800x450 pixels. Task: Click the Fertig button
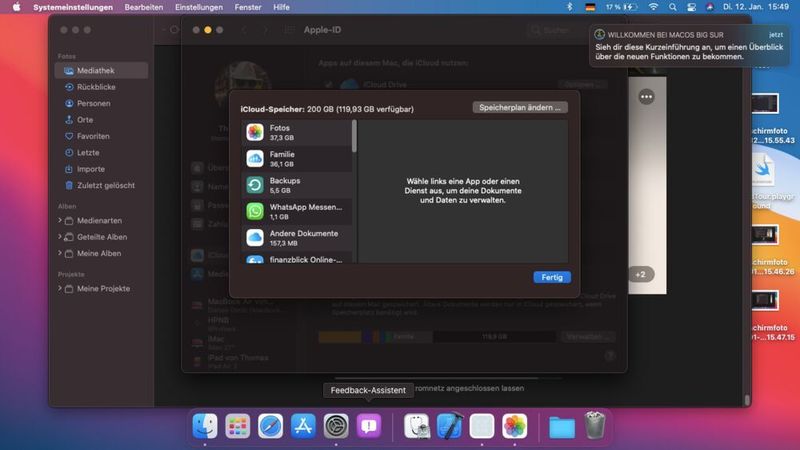pyautogui.click(x=552, y=277)
